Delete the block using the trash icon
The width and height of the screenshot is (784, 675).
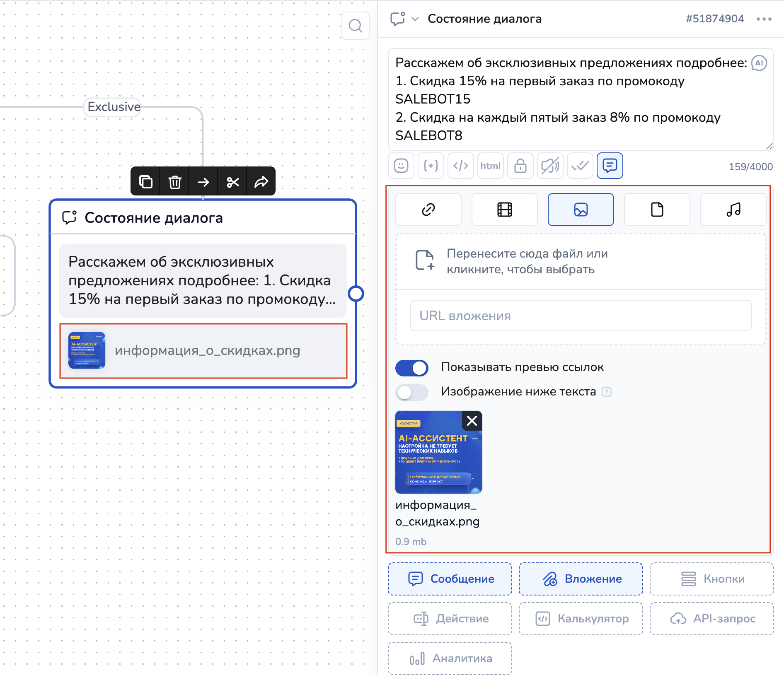(174, 182)
